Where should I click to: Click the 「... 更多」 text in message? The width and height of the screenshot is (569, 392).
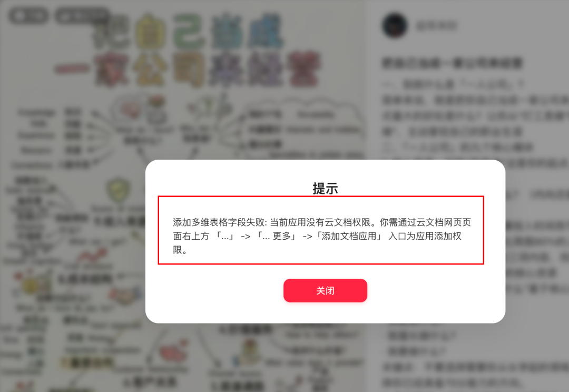click(277, 236)
